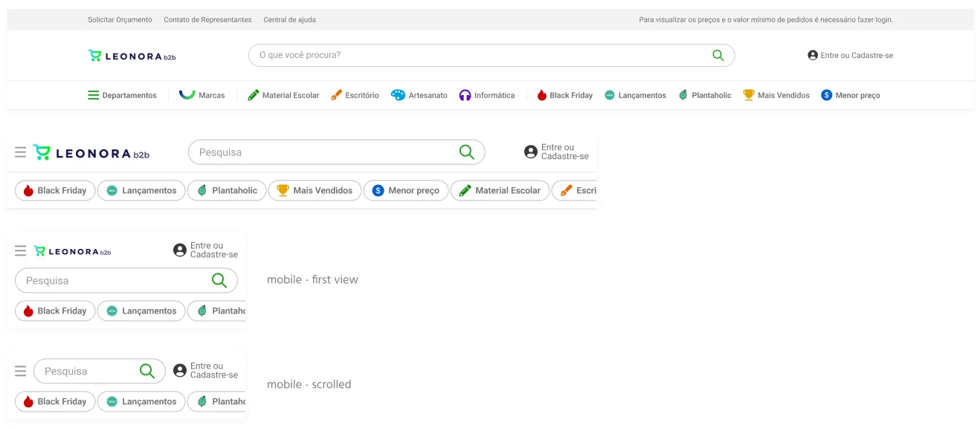Click Entre ou Cadastre-se text in mobile scrolled view

click(214, 370)
